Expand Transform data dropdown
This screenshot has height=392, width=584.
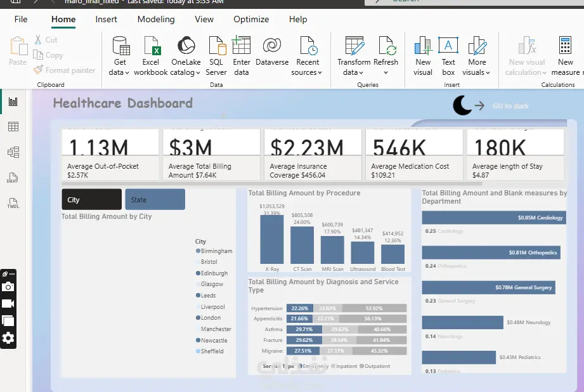[353, 72]
